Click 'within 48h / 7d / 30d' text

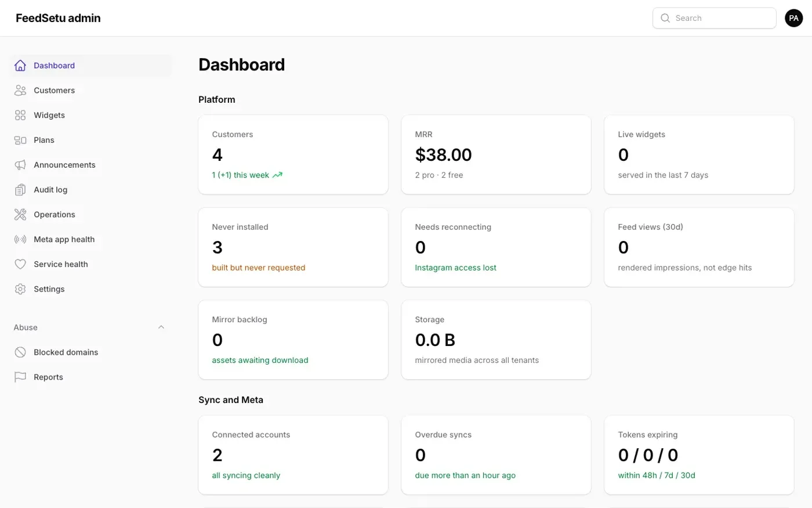click(x=657, y=475)
